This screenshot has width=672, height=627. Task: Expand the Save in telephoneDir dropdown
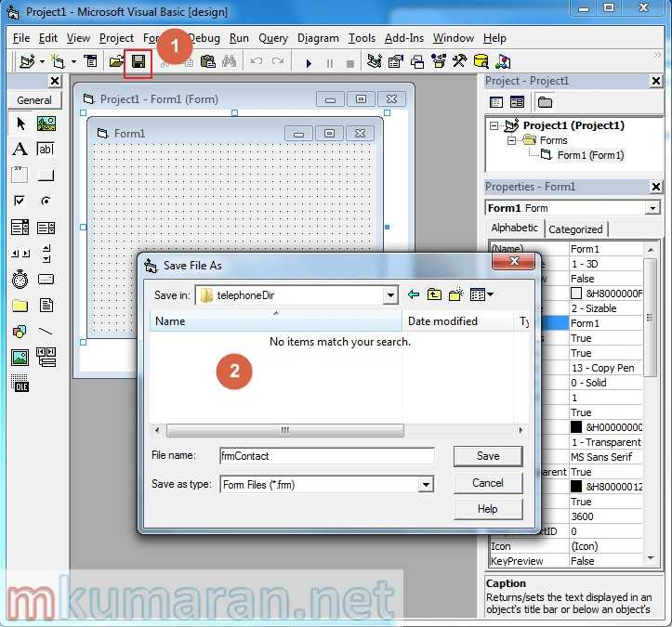tap(390, 295)
